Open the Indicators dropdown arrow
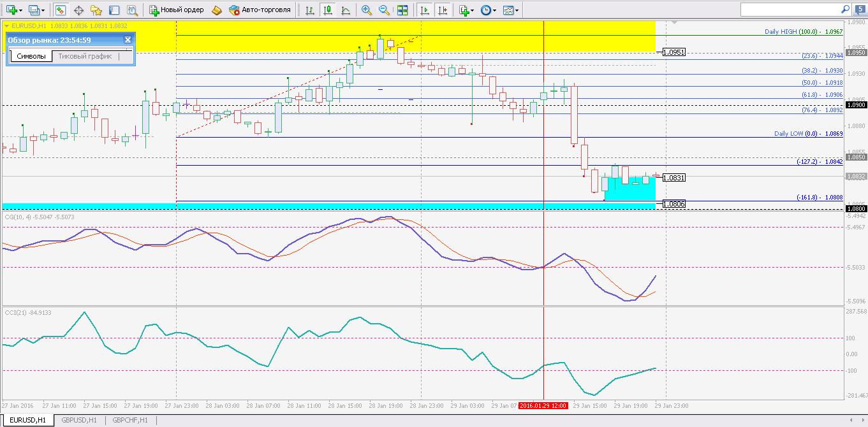Viewport: 868px width, 427px height. (473, 10)
